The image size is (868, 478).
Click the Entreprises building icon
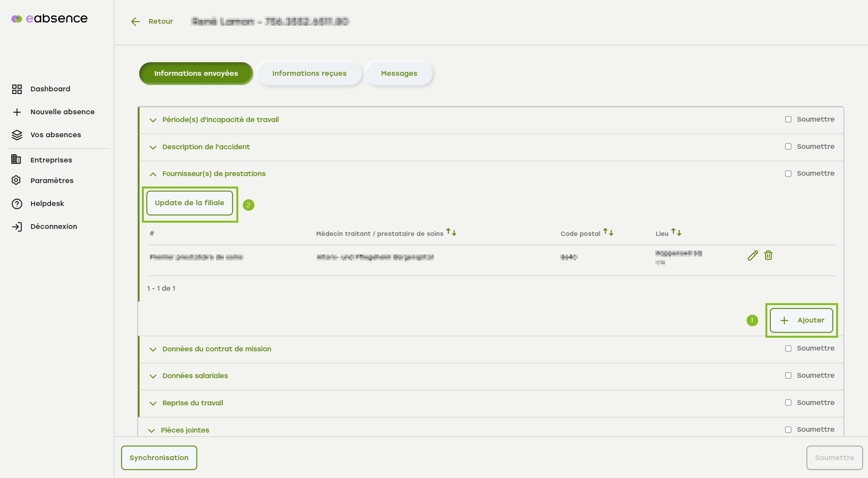pos(16,159)
